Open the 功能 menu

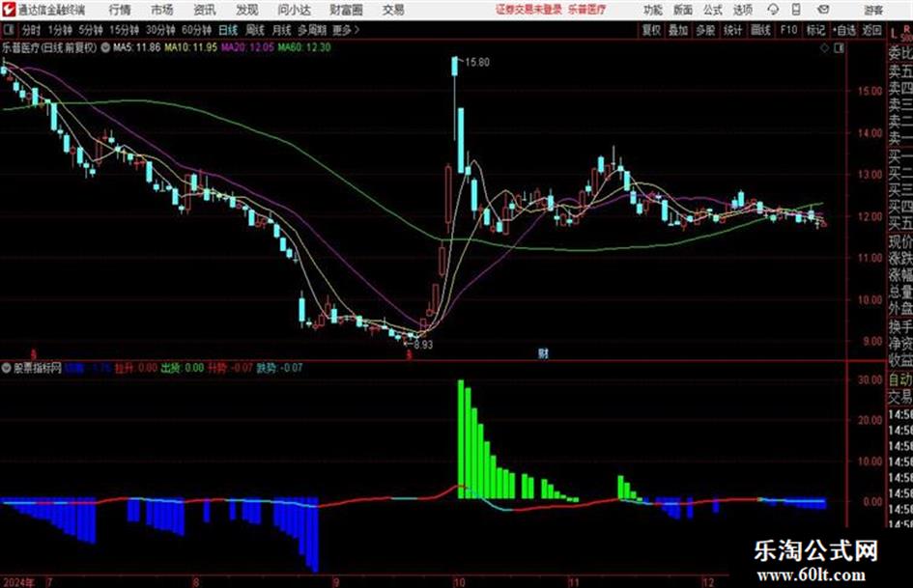point(653,10)
